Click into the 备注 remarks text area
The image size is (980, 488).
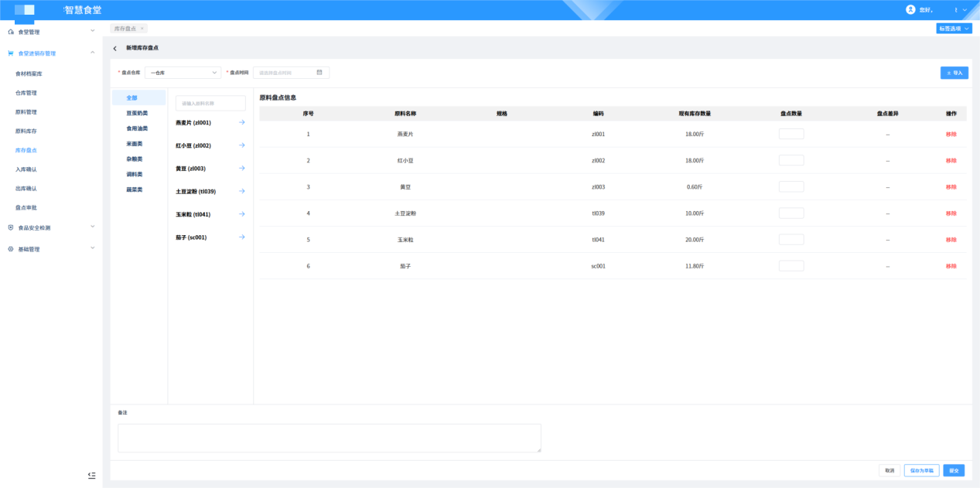329,438
